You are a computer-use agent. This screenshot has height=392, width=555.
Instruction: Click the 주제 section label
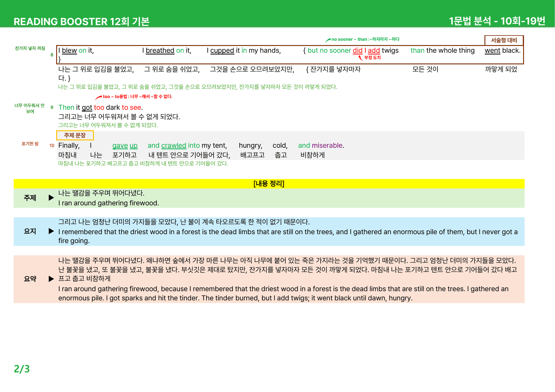coord(30,198)
